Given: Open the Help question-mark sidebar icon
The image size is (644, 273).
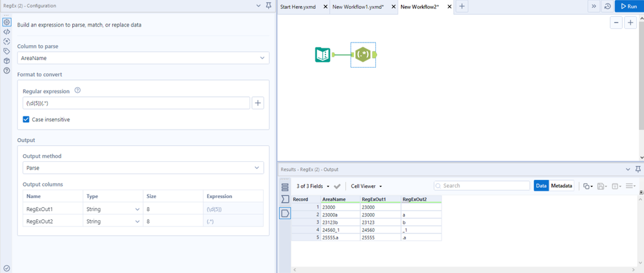Looking at the screenshot, I should click(6, 71).
